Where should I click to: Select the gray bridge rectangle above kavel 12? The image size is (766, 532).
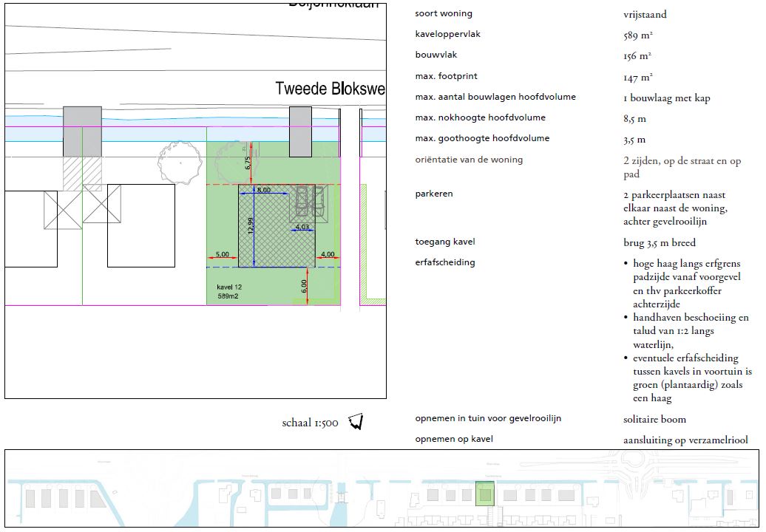click(300, 132)
